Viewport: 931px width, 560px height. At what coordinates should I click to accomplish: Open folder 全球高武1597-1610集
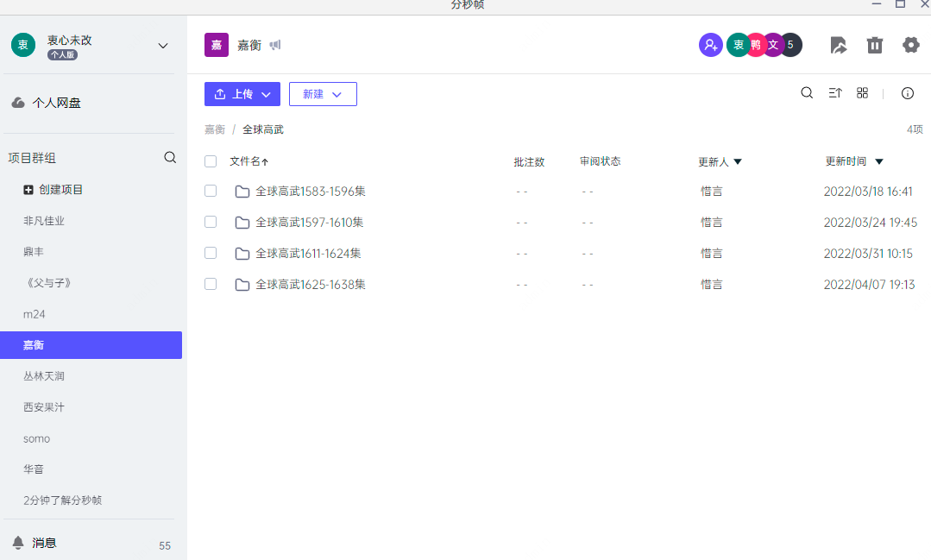[310, 223]
